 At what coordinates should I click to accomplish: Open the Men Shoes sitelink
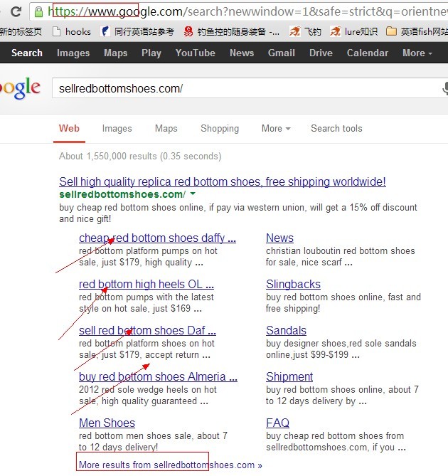tap(107, 423)
